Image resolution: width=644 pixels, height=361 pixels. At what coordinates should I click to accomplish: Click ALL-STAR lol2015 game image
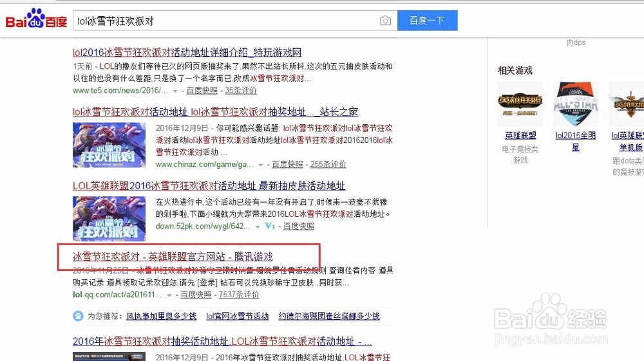576,104
